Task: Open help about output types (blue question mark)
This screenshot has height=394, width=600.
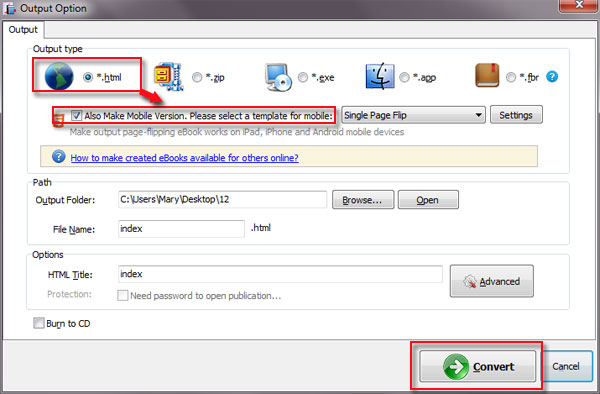Action: click(552, 77)
